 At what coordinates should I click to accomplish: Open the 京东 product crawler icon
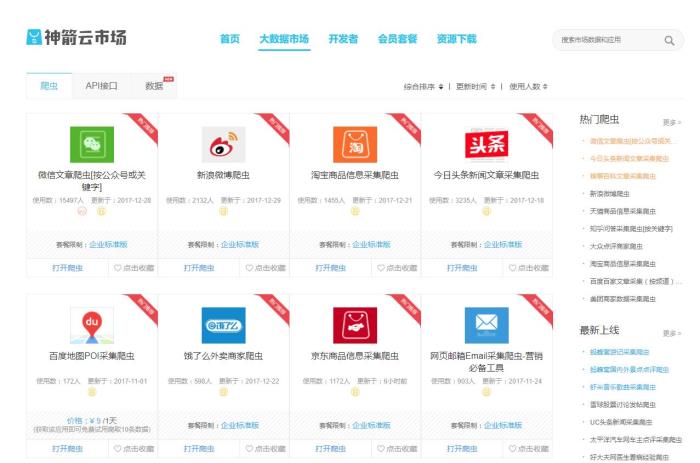(x=355, y=325)
